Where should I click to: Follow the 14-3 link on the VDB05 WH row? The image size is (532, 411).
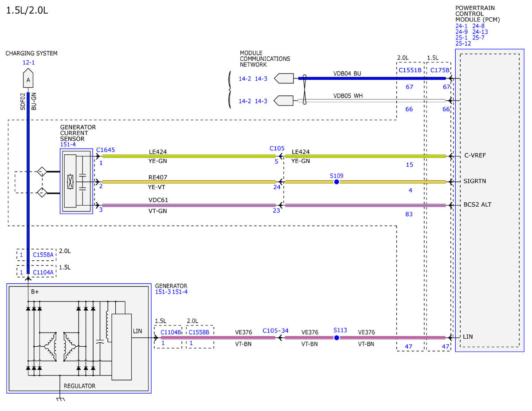click(x=261, y=101)
